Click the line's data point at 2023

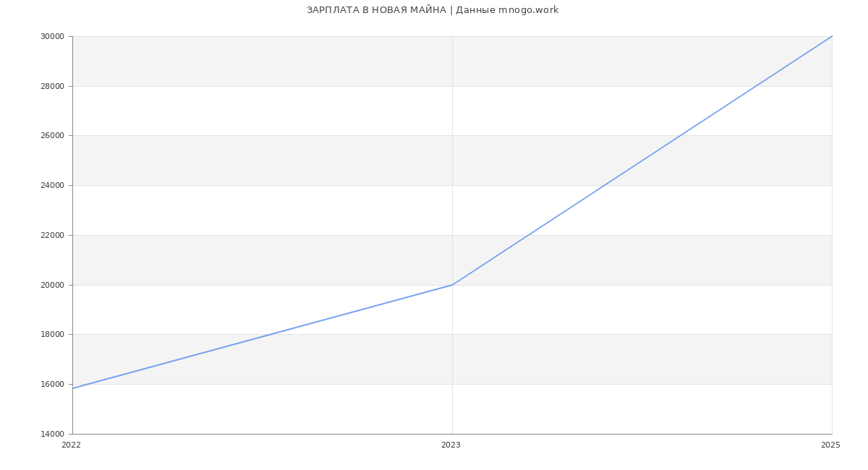click(452, 285)
